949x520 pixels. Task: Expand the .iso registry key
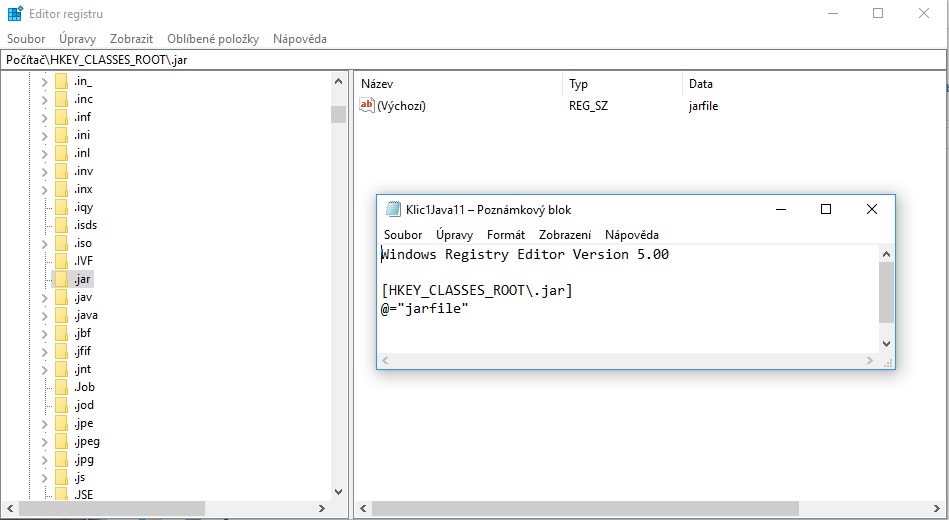[44, 244]
